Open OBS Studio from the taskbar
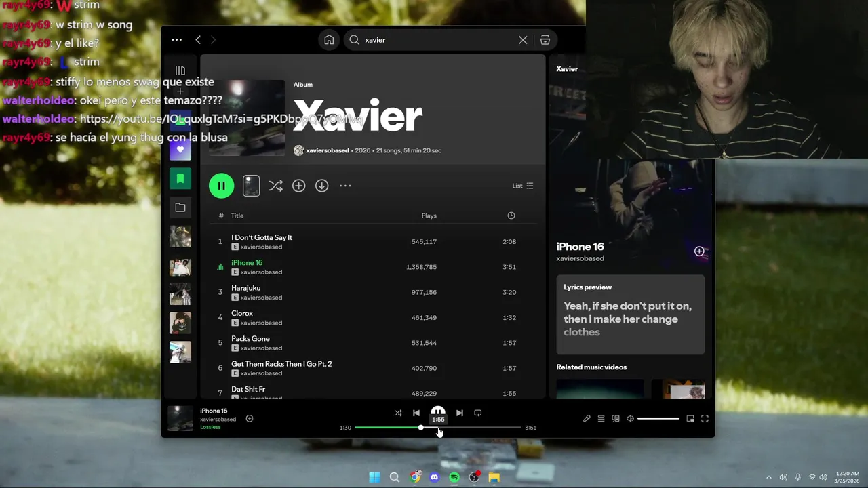Image resolution: width=868 pixels, height=488 pixels. 474,478
